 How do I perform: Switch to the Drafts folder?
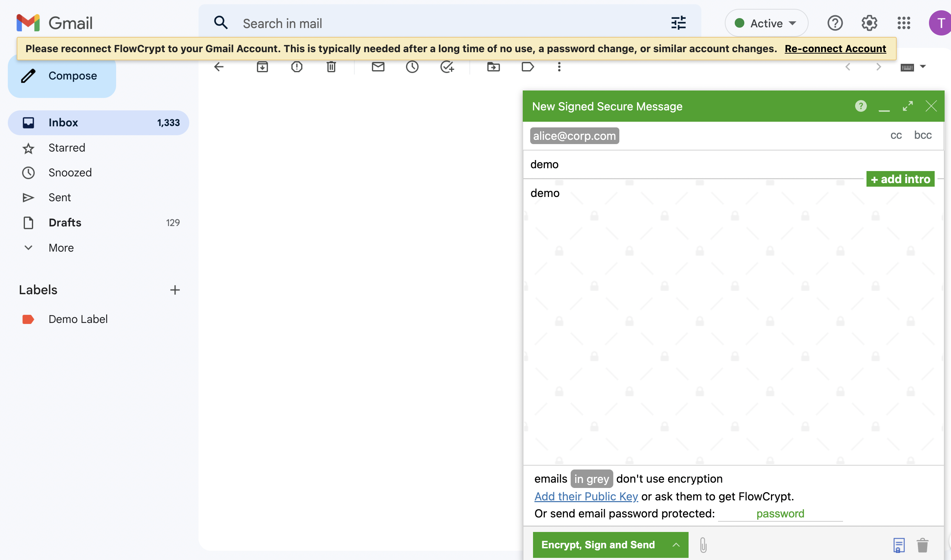click(x=65, y=222)
